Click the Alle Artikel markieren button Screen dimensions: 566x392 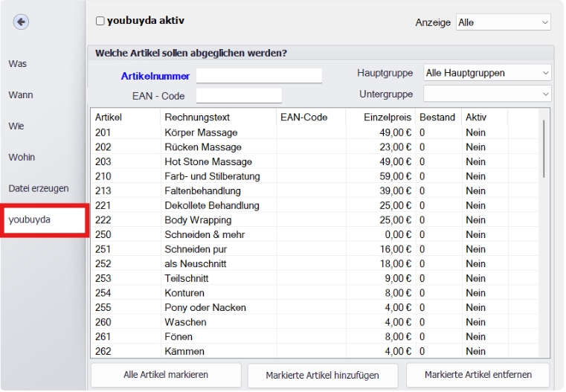[x=166, y=375]
